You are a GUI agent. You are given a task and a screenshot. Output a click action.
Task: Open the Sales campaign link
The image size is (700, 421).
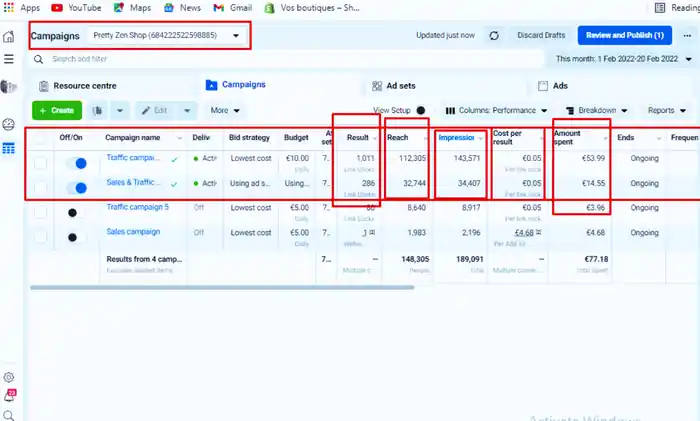pos(133,232)
